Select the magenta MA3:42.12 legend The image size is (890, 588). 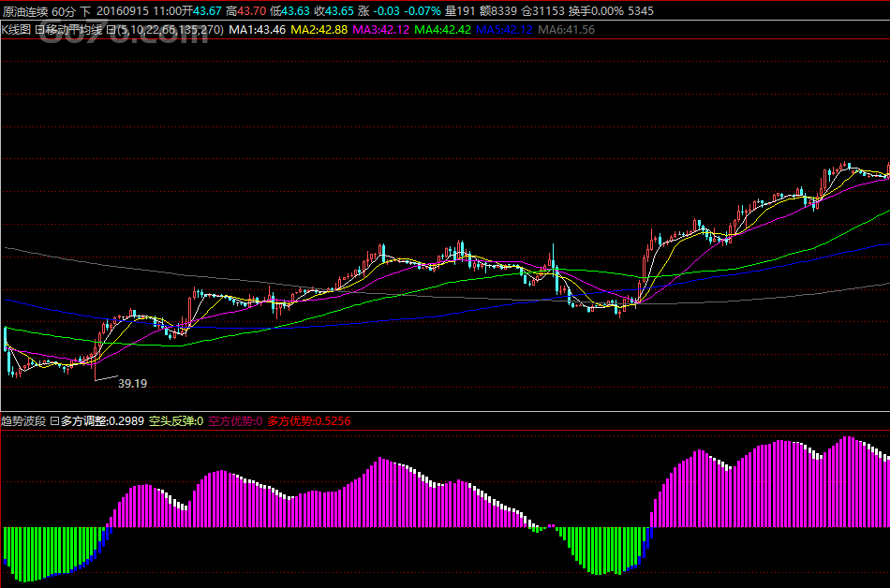381,30
